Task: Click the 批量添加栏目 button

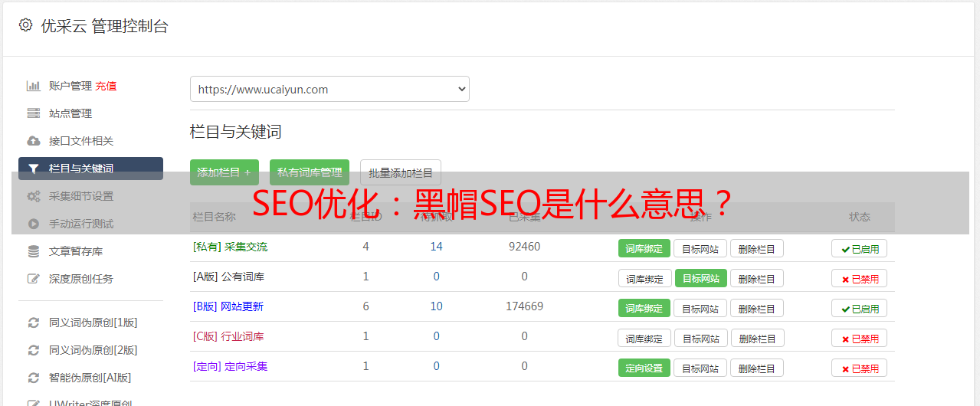Action: tap(401, 172)
